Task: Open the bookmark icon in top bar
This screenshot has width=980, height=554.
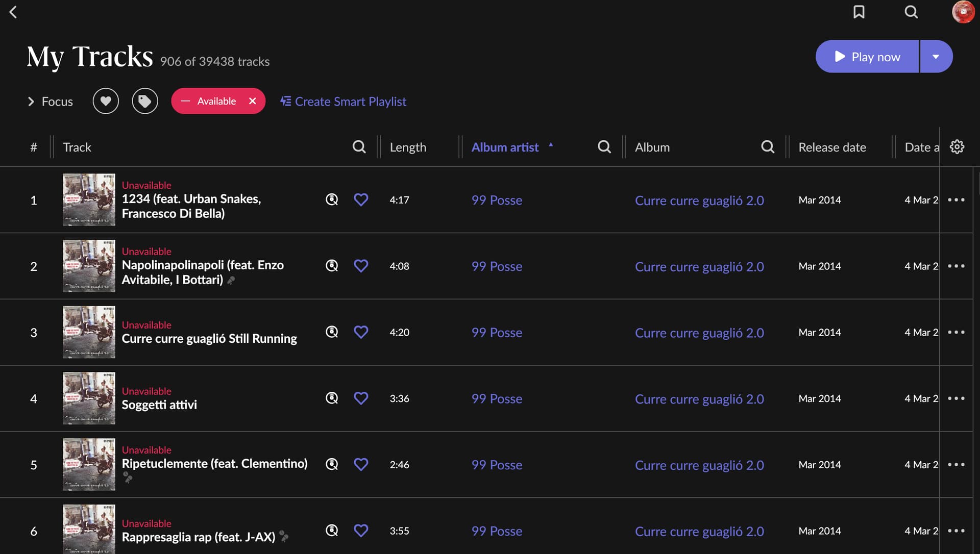Action: pos(859,12)
